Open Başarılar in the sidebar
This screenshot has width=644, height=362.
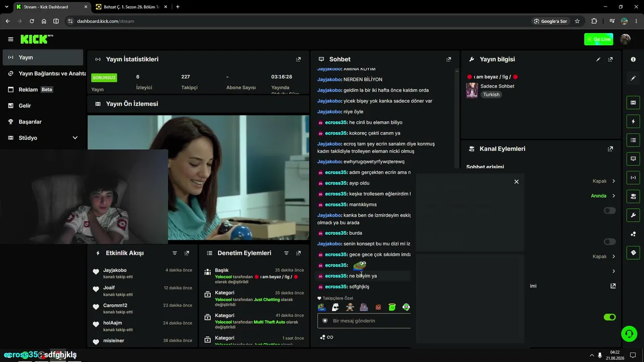coord(43,122)
